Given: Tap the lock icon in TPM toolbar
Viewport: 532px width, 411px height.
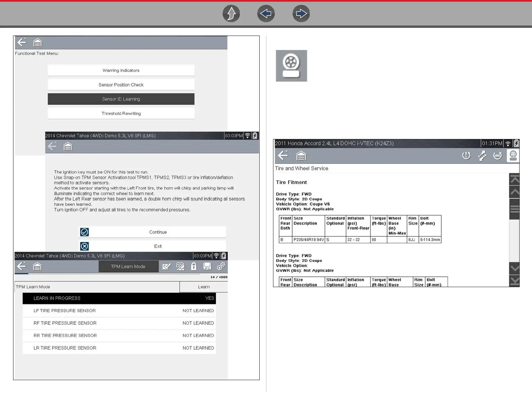Looking at the screenshot, I should coord(194,267).
